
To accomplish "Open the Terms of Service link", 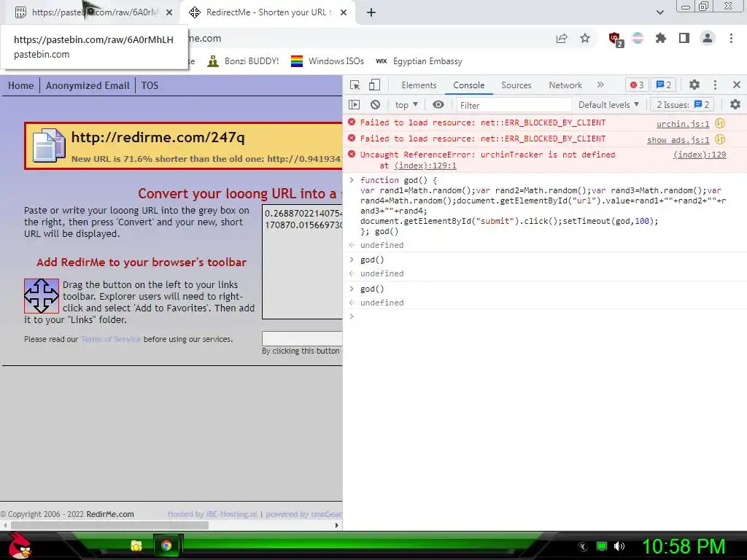I will click(111, 339).
